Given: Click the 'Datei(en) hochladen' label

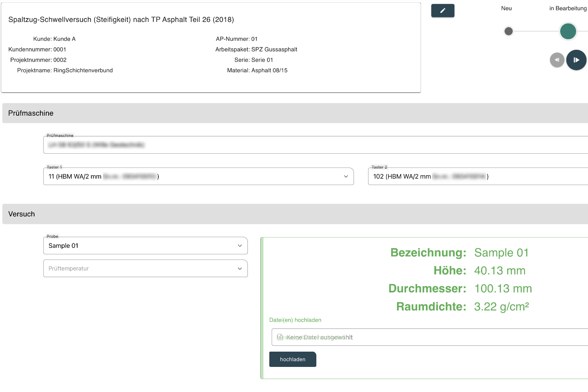Looking at the screenshot, I should pos(295,320).
